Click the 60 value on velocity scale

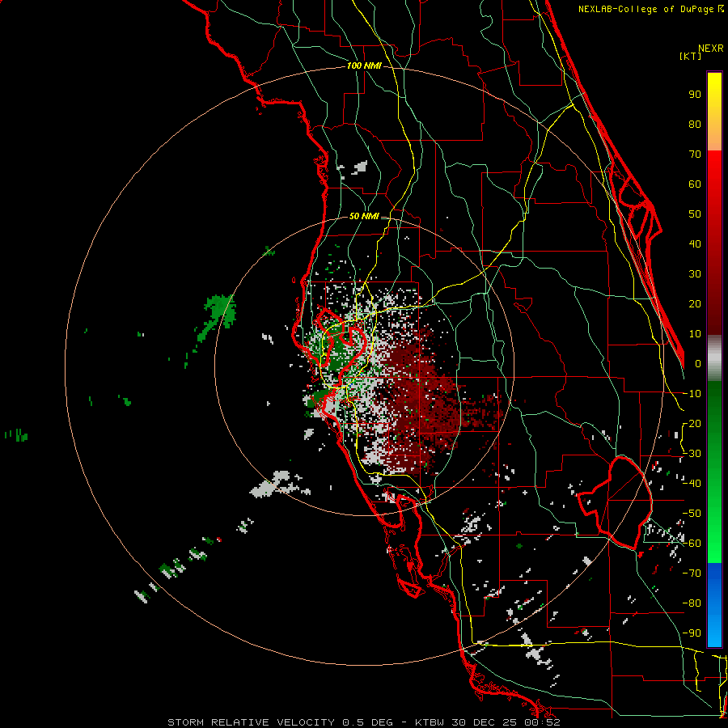(x=695, y=184)
